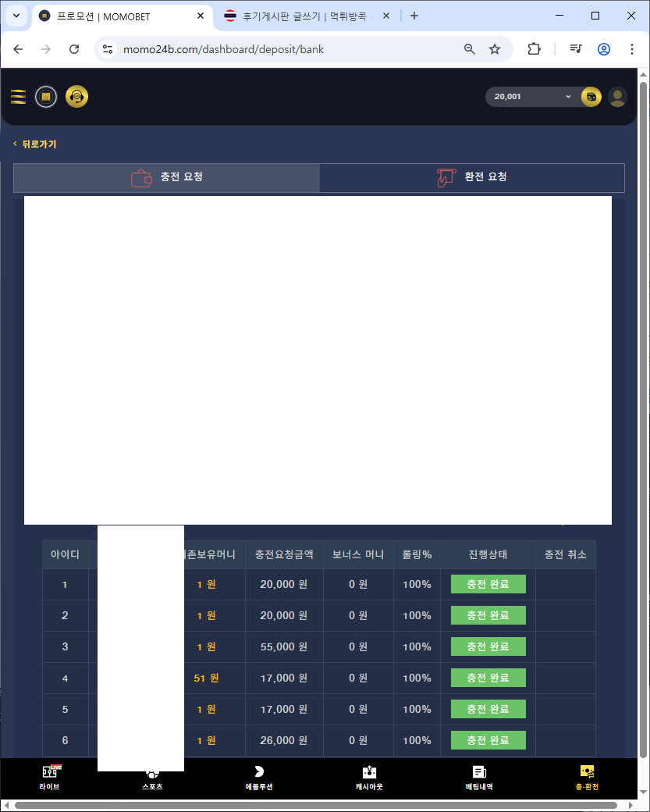
Task: Open the user profile avatar
Action: click(617, 97)
